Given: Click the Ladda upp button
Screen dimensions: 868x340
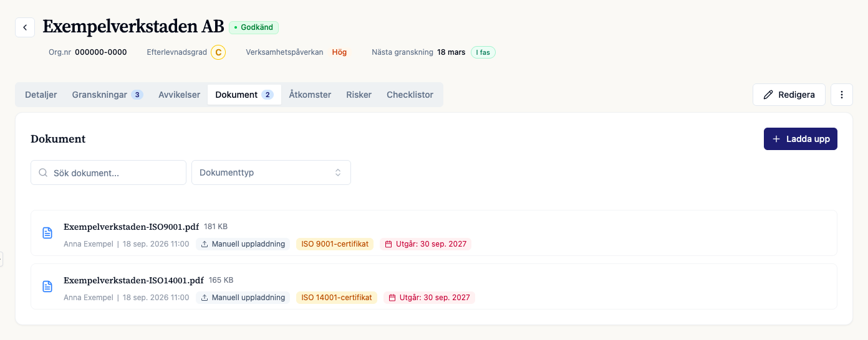Looking at the screenshot, I should click(801, 139).
